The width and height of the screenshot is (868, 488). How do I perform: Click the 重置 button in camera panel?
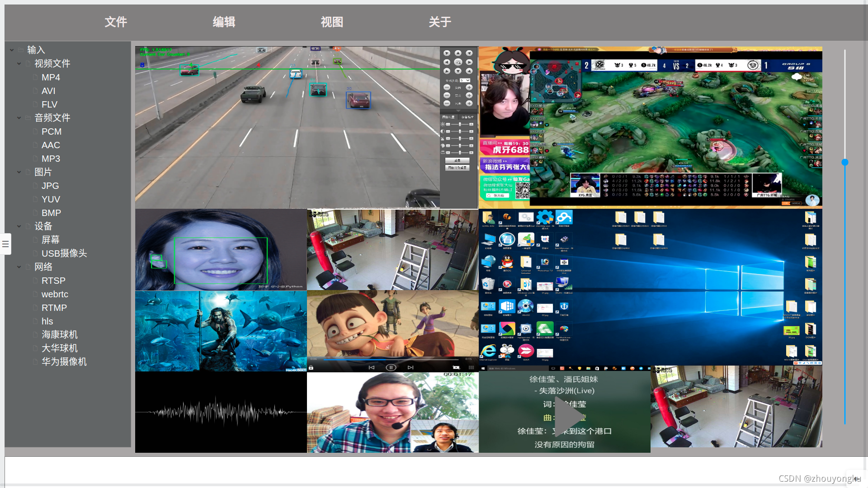click(x=457, y=160)
